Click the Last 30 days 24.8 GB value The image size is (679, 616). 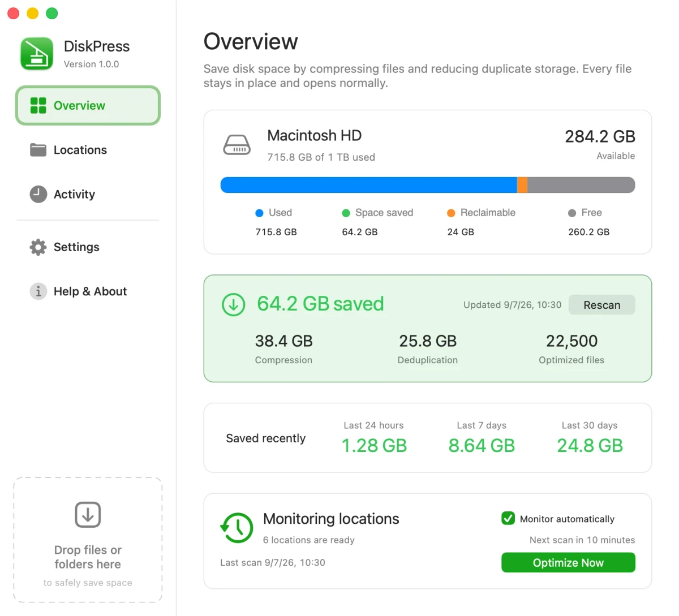coord(590,446)
